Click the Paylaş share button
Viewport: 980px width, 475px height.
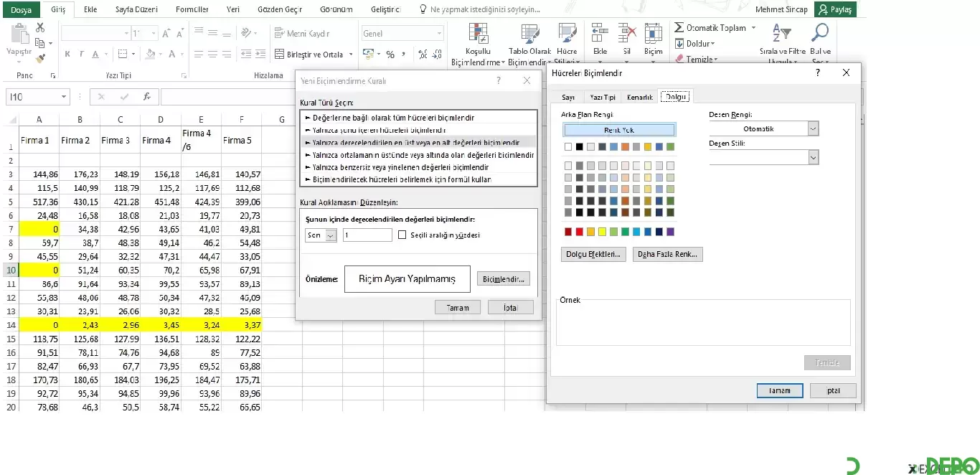pyautogui.click(x=836, y=9)
